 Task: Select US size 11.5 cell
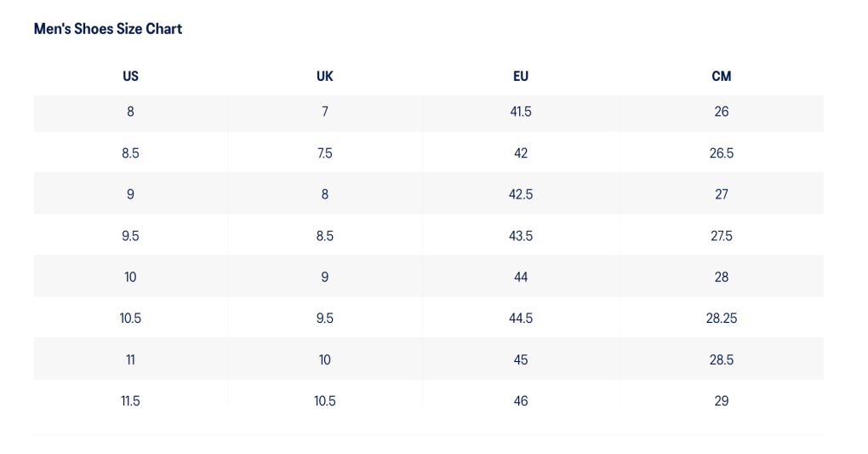click(130, 401)
